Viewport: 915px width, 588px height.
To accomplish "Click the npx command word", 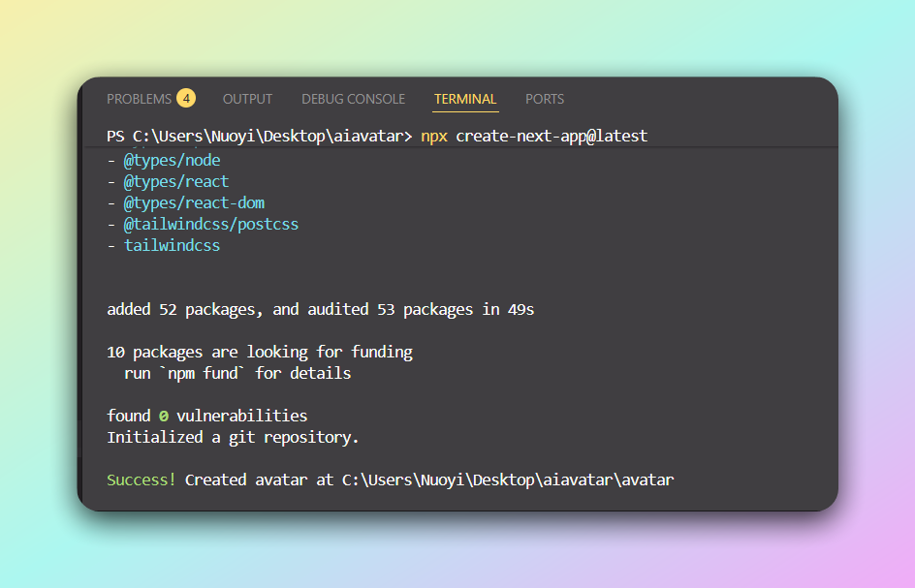I will [x=433, y=136].
